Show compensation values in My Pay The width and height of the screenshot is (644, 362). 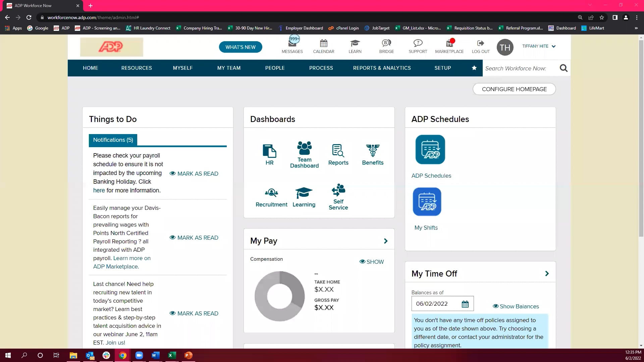(371, 262)
